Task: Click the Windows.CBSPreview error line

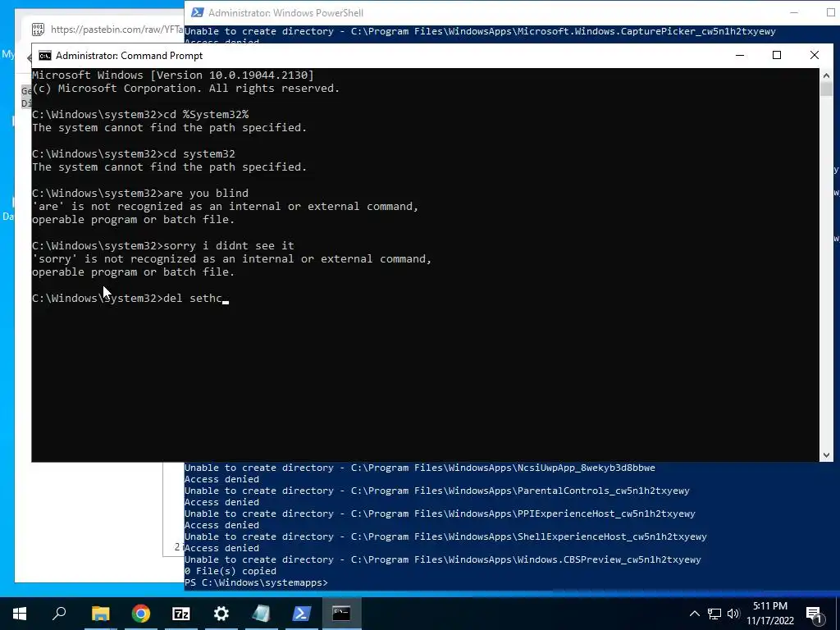Action: click(x=442, y=559)
